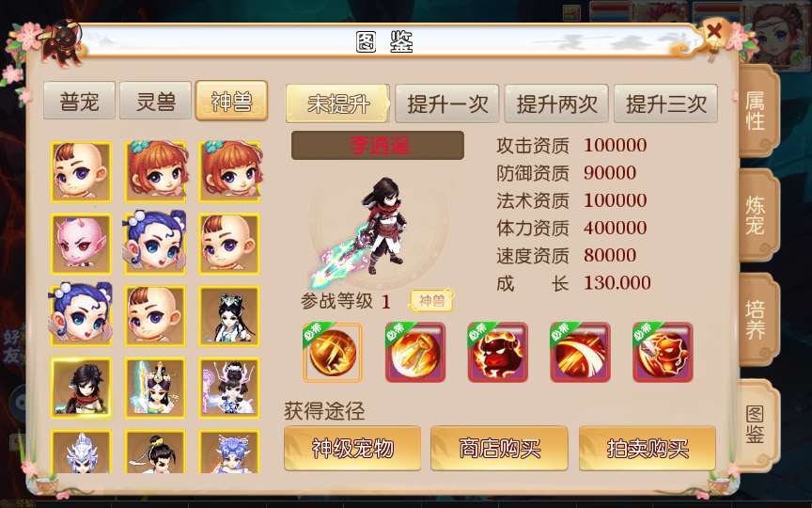Select the red bull demon skill icon
The width and height of the screenshot is (812, 508).
(498, 353)
